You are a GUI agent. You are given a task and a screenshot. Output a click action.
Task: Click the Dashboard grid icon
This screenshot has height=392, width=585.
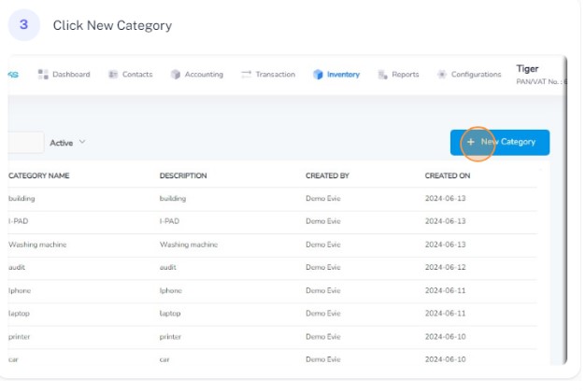click(x=43, y=74)
